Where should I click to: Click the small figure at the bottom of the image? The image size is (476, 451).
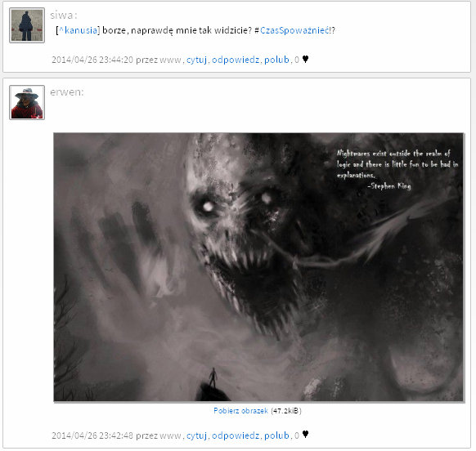click(x=213, y=378)
